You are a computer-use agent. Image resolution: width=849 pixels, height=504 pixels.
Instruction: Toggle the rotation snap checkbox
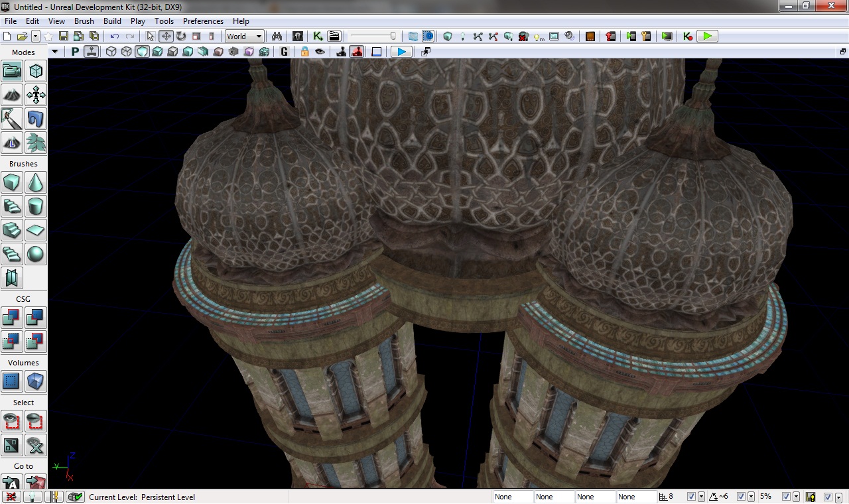(741, 497)
